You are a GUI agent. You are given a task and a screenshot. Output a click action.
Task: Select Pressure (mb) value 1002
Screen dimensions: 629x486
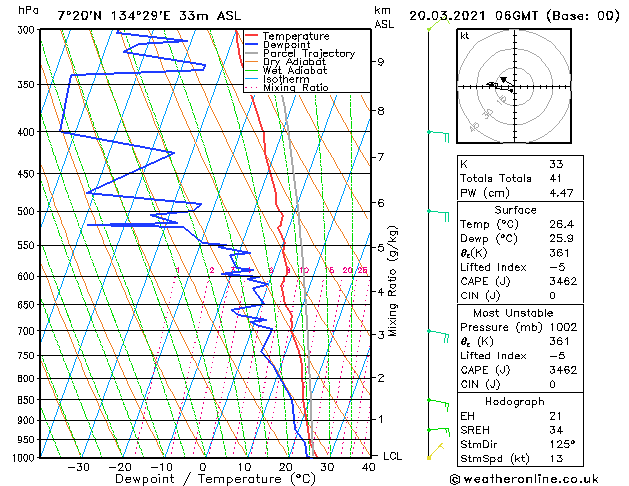pos(563,327)
